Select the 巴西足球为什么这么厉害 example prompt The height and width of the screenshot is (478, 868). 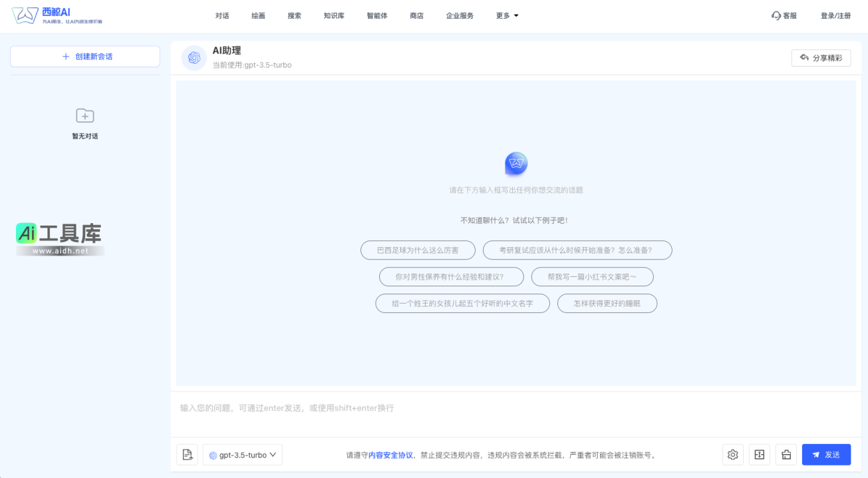(x=418, y=250)
